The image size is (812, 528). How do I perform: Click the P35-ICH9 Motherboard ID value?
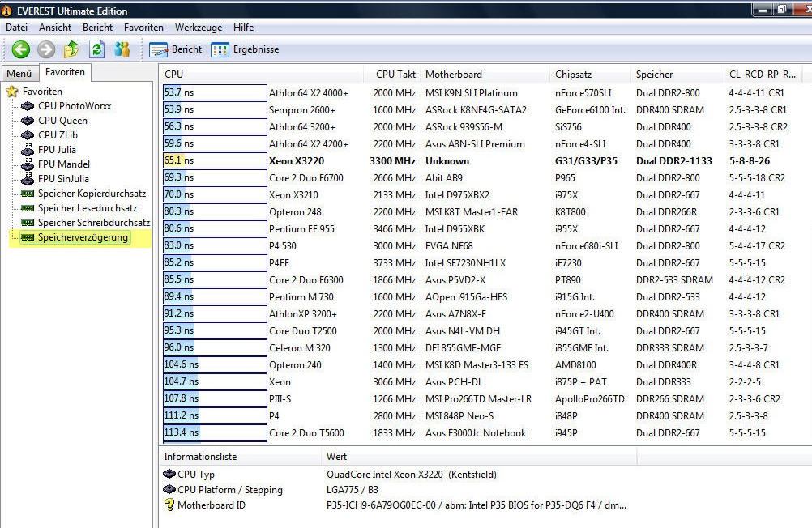coord(476,505)
